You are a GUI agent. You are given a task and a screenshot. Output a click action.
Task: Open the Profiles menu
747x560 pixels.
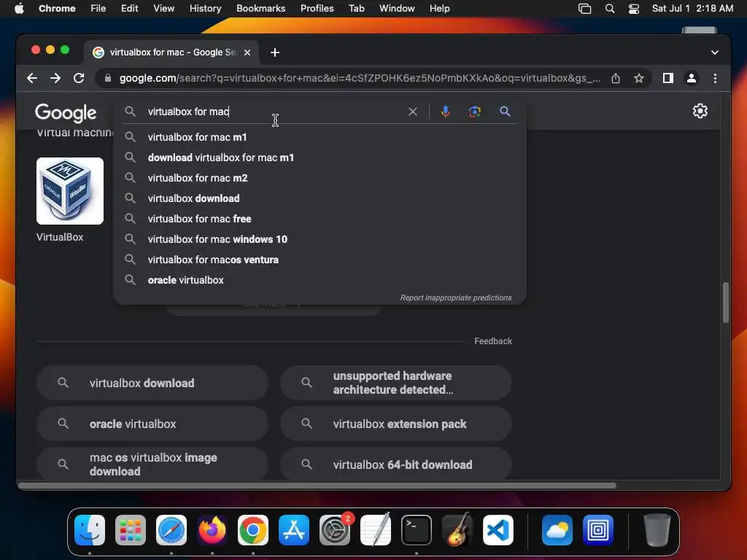pos(317,9)
